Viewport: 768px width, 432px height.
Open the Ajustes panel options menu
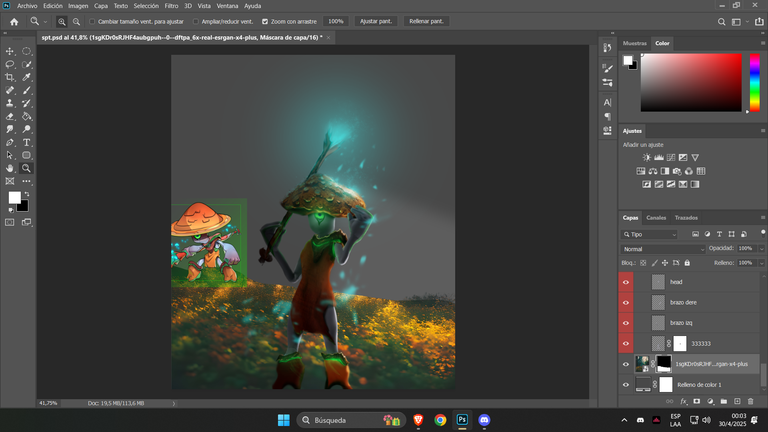pyautogui.click(x=763, y=131)
